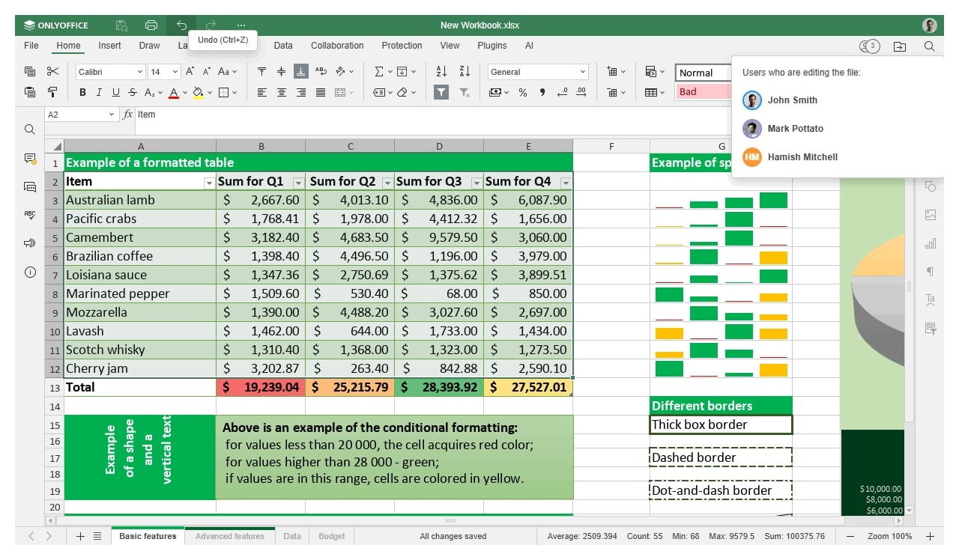Toggle Italic formatting
The image size is (959, 560).
tap(99, 92)
